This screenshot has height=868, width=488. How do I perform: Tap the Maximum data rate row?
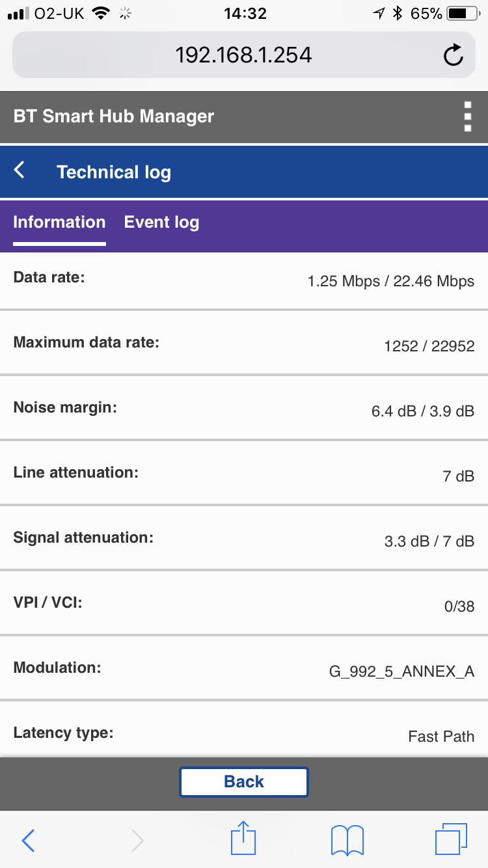tap(244, 344)
